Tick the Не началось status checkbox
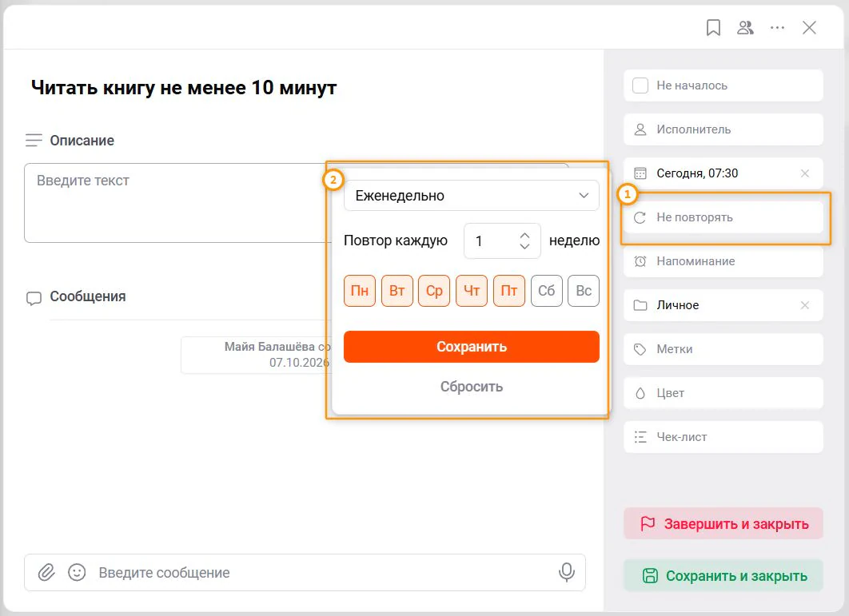The image size is (849, 616). click(640, 85)
